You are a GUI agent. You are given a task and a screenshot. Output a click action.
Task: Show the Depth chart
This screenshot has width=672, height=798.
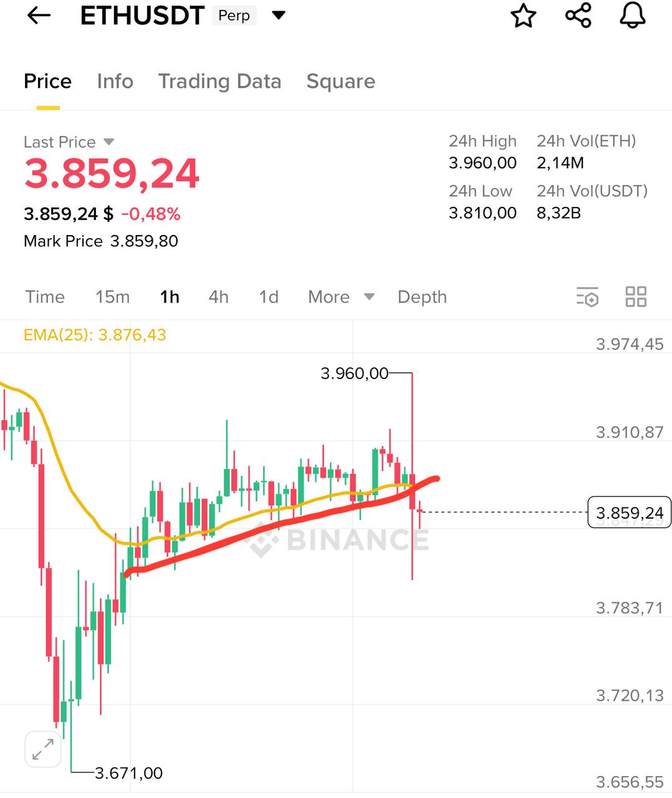coord(422,297)
